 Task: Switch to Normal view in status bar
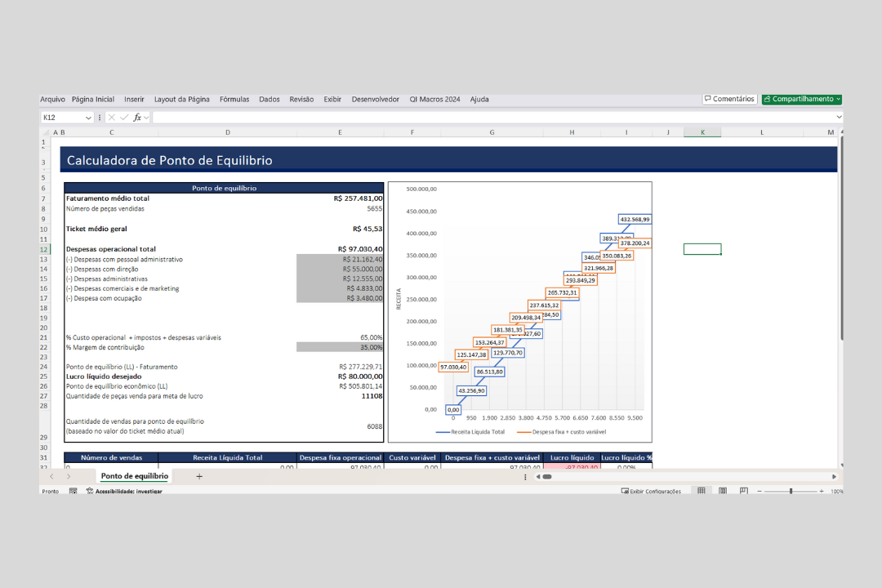(701, 491)
